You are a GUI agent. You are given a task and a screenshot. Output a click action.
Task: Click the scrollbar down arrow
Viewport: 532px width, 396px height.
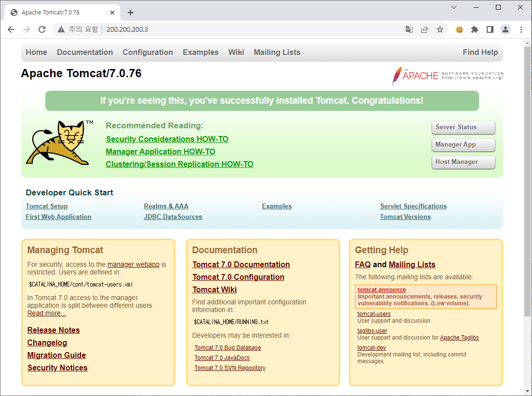tap(527, 391)
